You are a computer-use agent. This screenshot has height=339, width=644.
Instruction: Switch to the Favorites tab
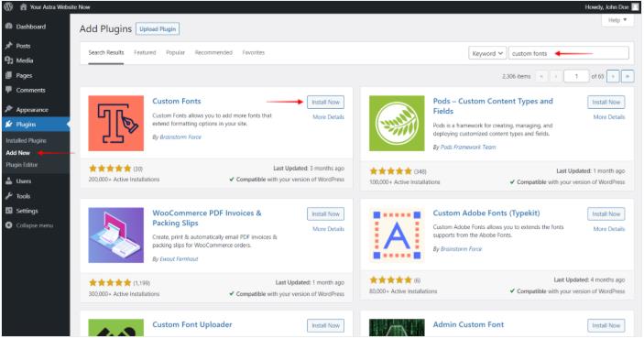click(254, 52)
